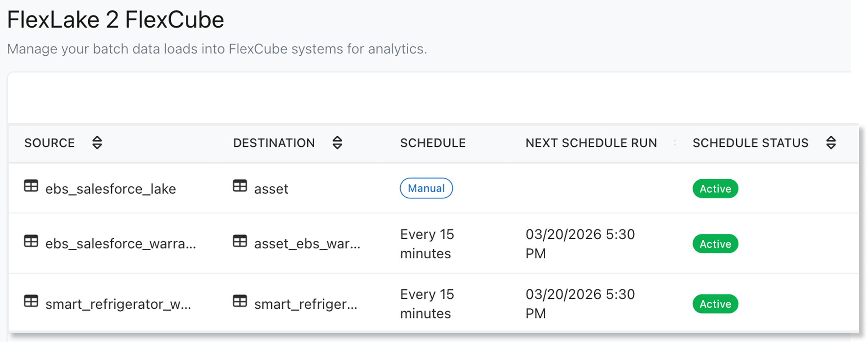Screen dimensions: 868x342
Task: Open the smart_refriger... destination
Action: [x=305, y=304]
